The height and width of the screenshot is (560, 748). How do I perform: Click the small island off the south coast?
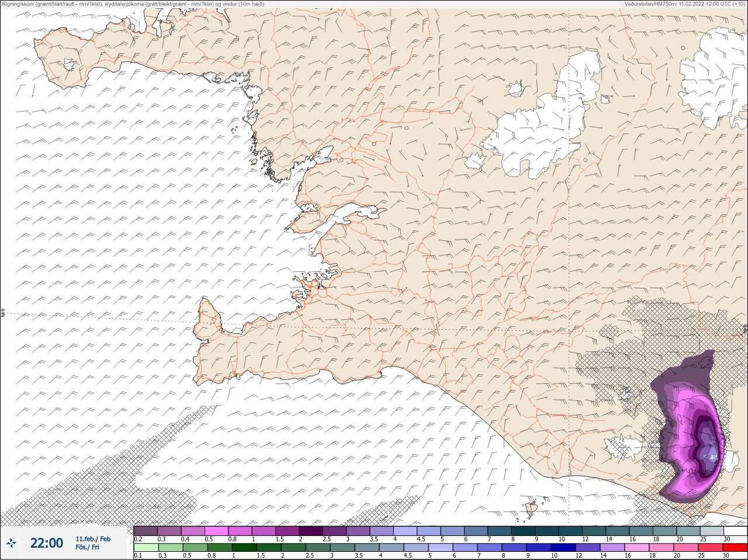pyautogui.click(x=531, y=509)
